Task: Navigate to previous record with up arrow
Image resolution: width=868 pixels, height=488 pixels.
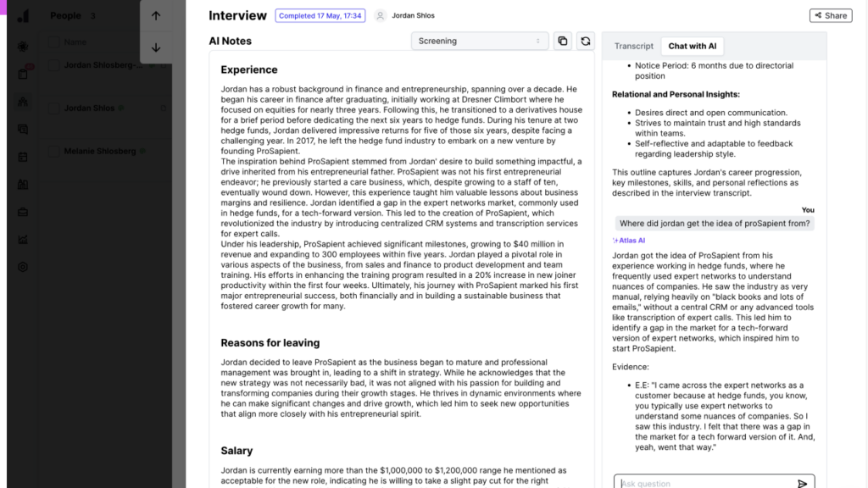Action: pos(155,15)
